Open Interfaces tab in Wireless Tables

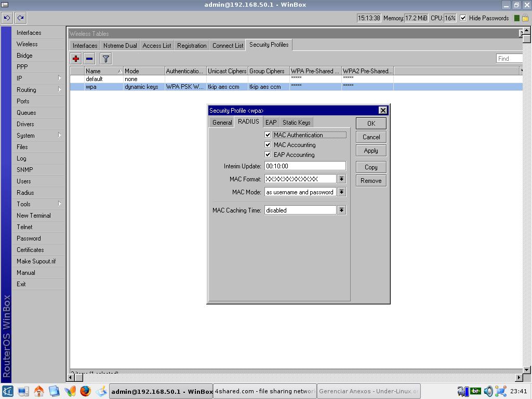click(85, 46)
